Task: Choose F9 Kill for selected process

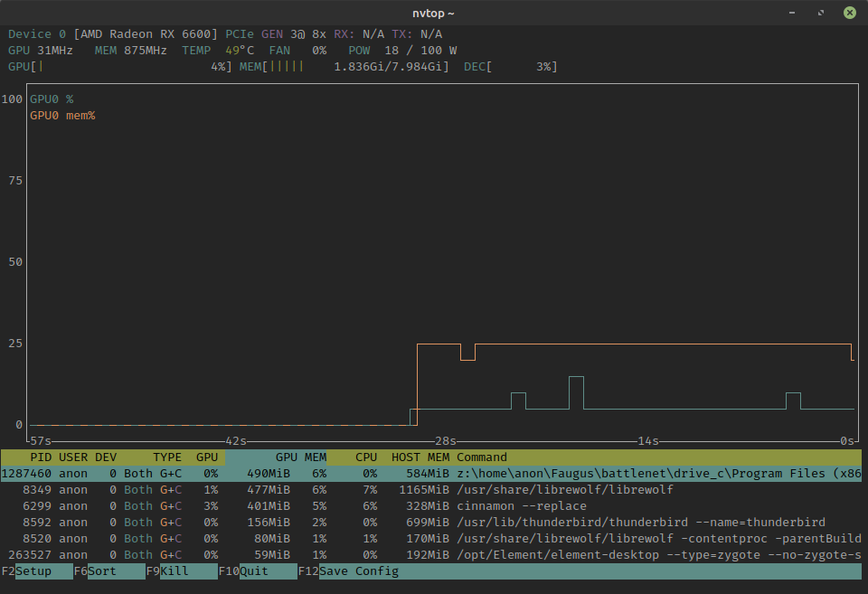Action: click(182, 571)
